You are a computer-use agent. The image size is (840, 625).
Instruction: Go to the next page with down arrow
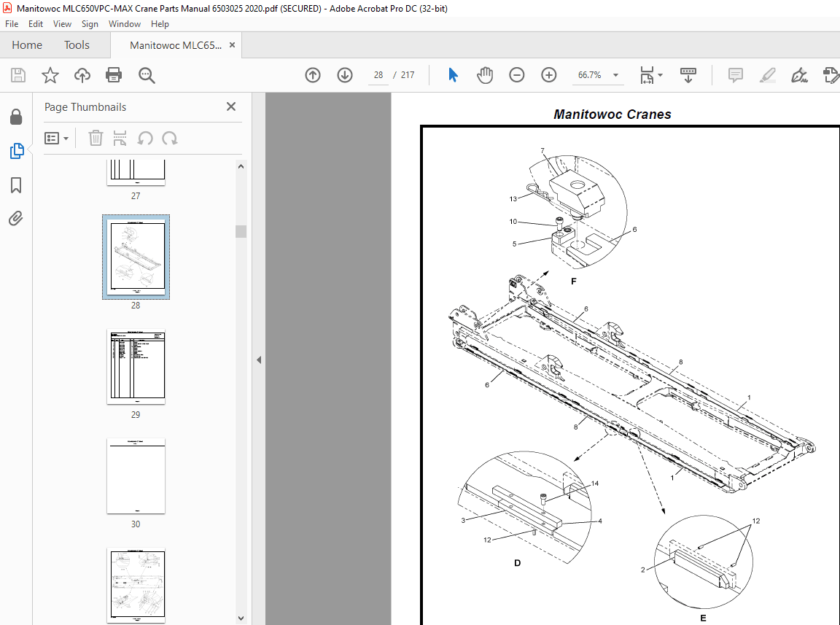(x=344, y=74)
